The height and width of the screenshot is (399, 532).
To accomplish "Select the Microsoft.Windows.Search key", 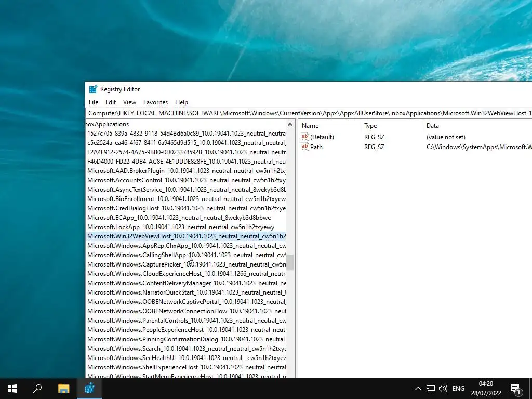I will click(x=187, y=349).
